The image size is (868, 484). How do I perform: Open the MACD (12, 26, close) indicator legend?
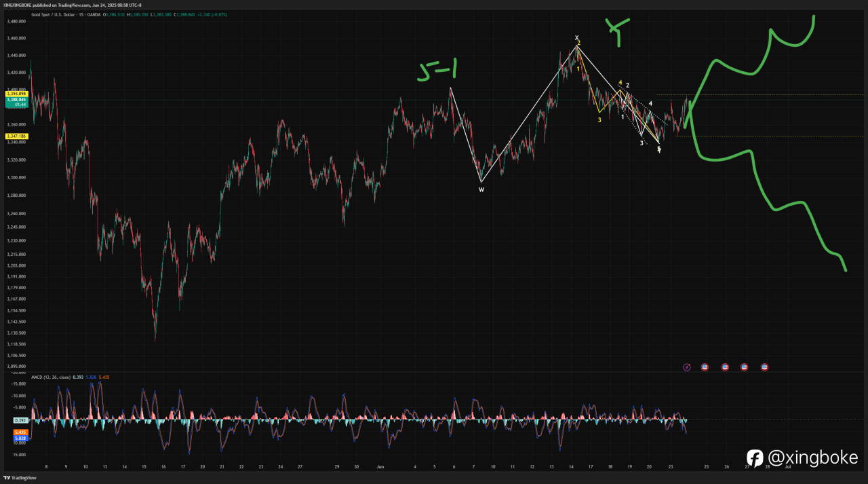[x=51, y=377]
